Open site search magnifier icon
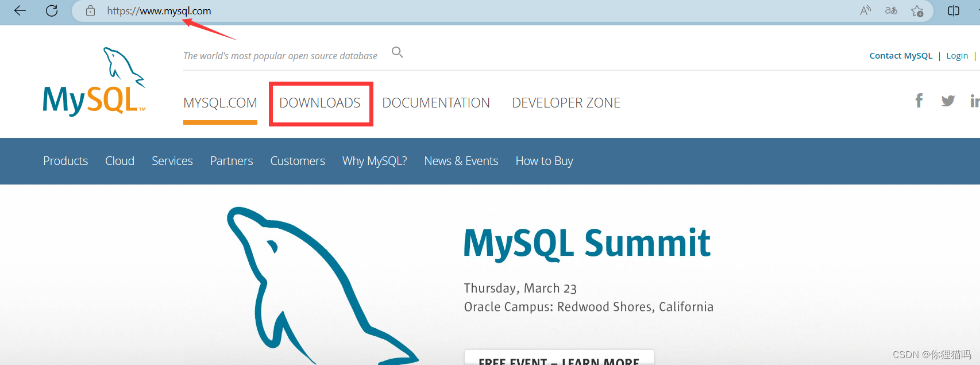This screenshot has height=365, width=980. point(398,52)
